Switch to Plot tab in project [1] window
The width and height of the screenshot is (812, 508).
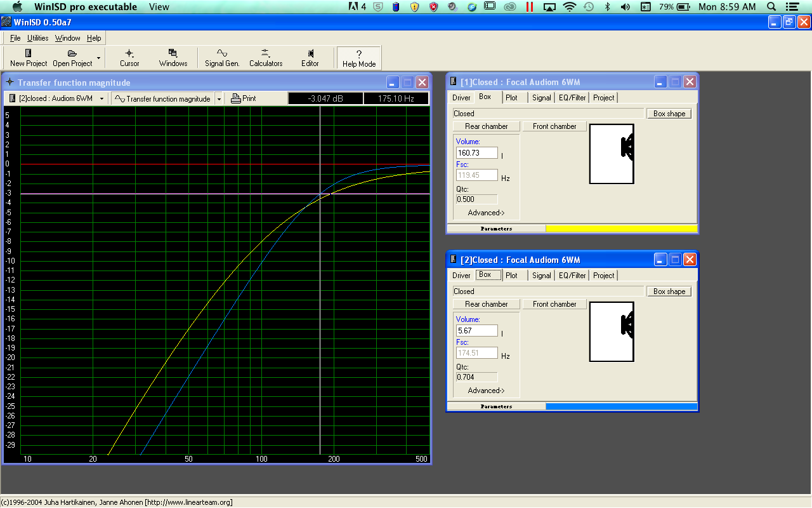coord(511,97)
